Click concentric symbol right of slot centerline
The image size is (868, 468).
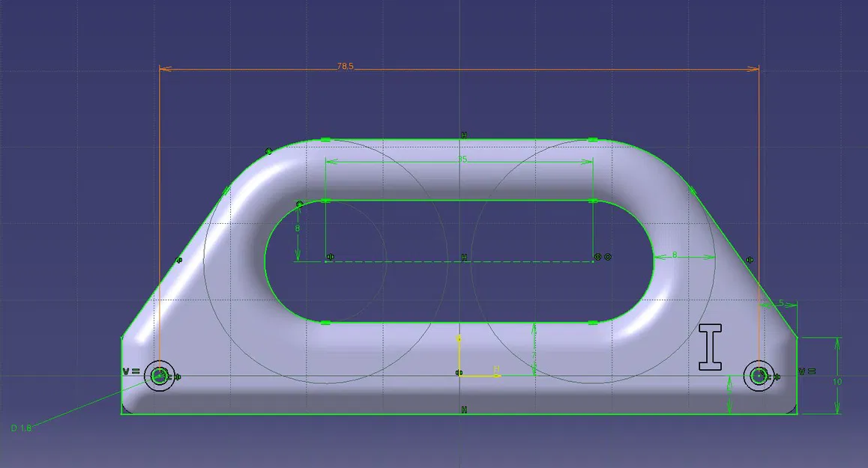coord(608,257)
